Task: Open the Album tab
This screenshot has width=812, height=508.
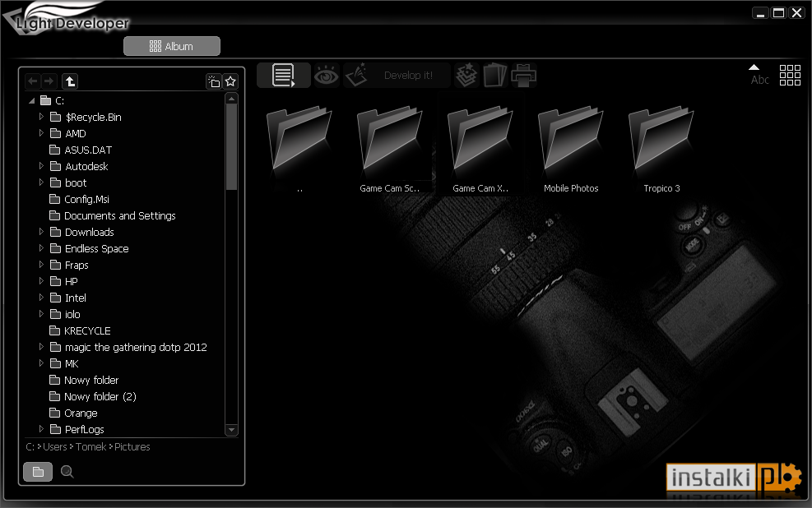Action: tap(171, 46)
